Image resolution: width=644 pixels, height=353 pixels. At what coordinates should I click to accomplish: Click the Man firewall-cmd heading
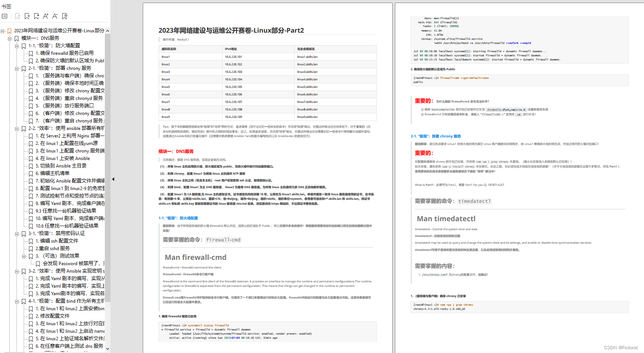click(x=195, y=257)
